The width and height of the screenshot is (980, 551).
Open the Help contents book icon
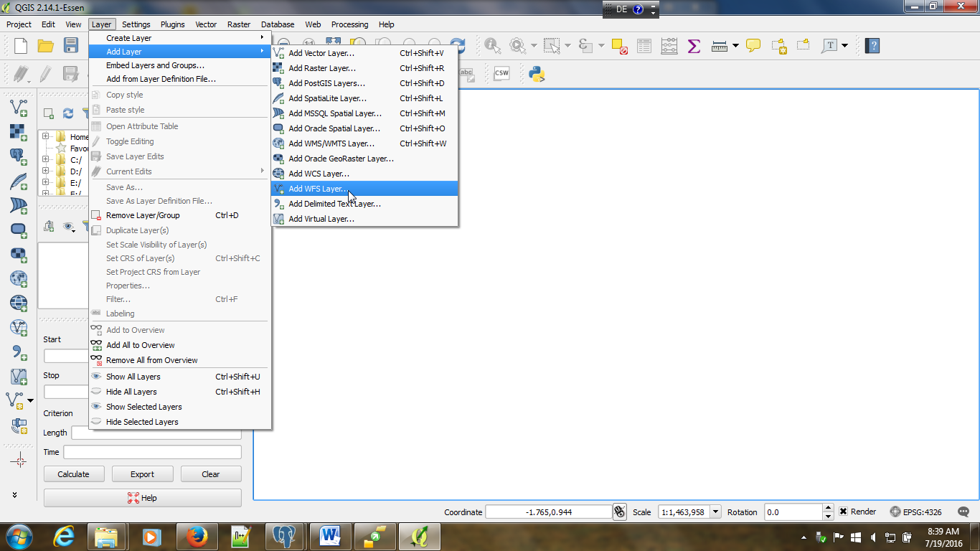872,46
